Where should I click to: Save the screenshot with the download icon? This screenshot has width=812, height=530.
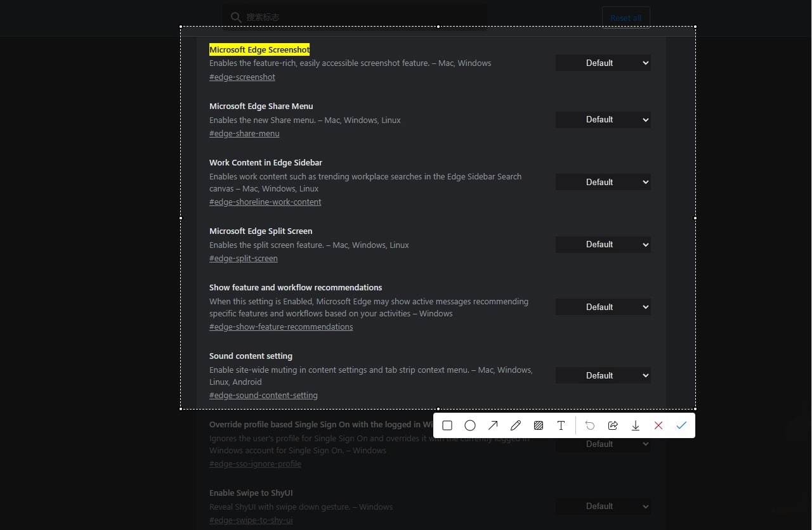[x=636, y=425]
